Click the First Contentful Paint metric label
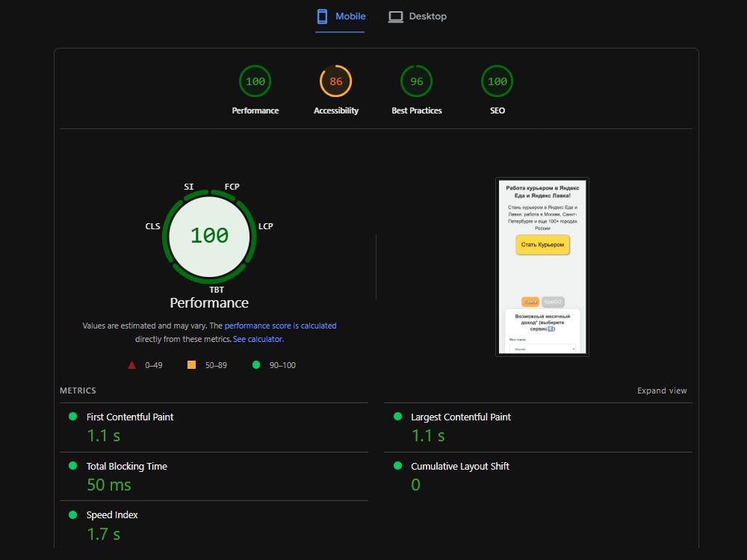Screen dimensions: 747x560 coord(129,417)
